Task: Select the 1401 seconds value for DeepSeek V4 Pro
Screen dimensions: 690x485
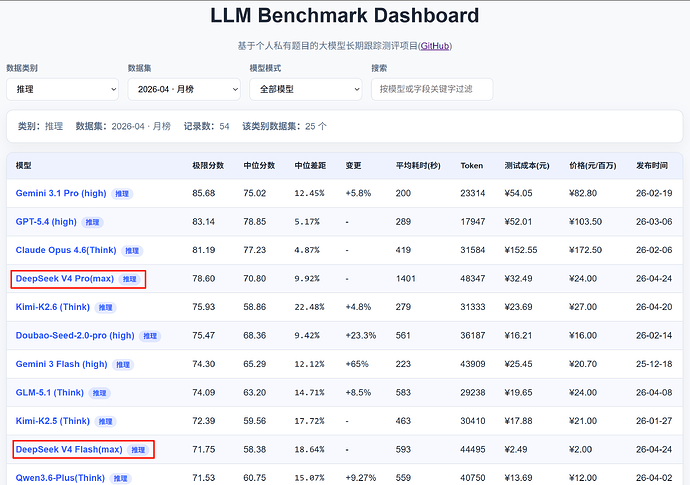Action: 405,279
